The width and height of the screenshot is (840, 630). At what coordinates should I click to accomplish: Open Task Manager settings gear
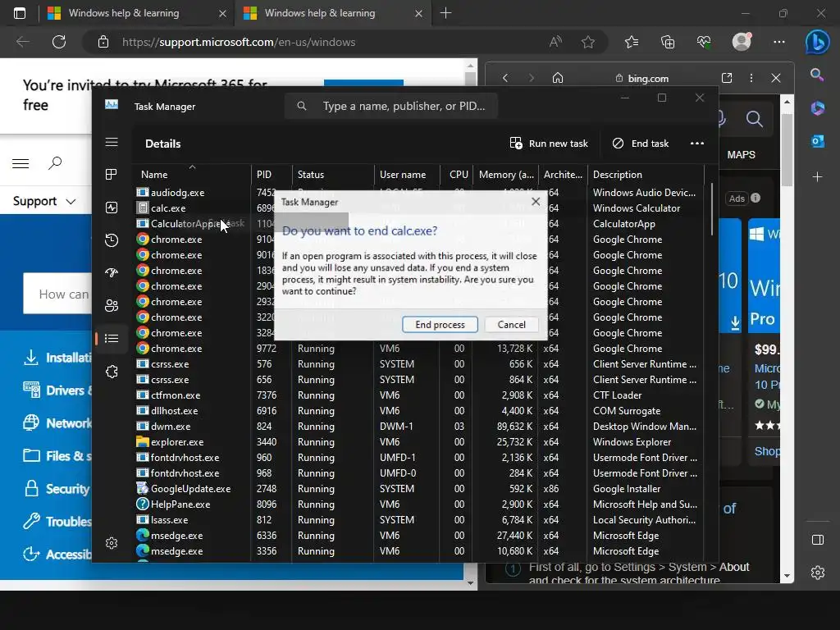pos(112,543)
